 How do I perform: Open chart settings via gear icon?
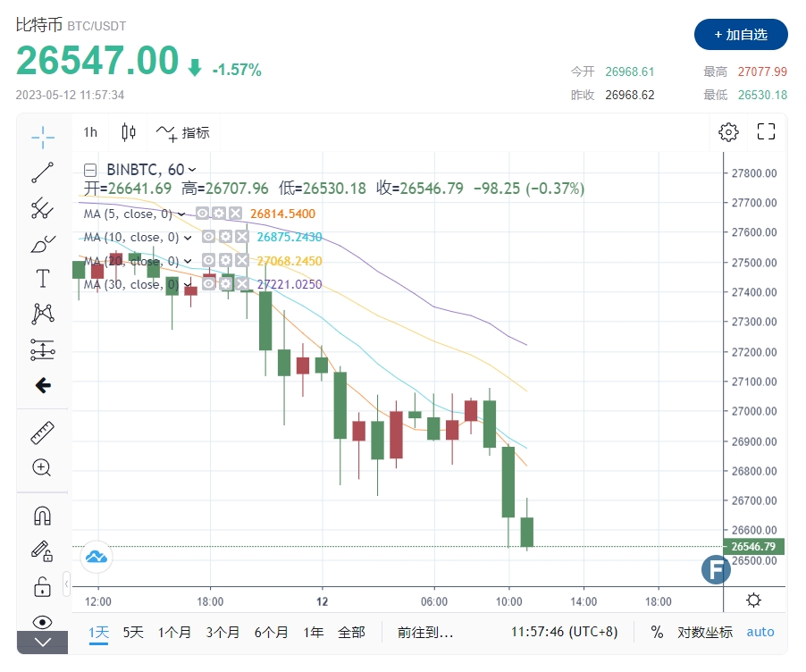click(x=728, y=131)
